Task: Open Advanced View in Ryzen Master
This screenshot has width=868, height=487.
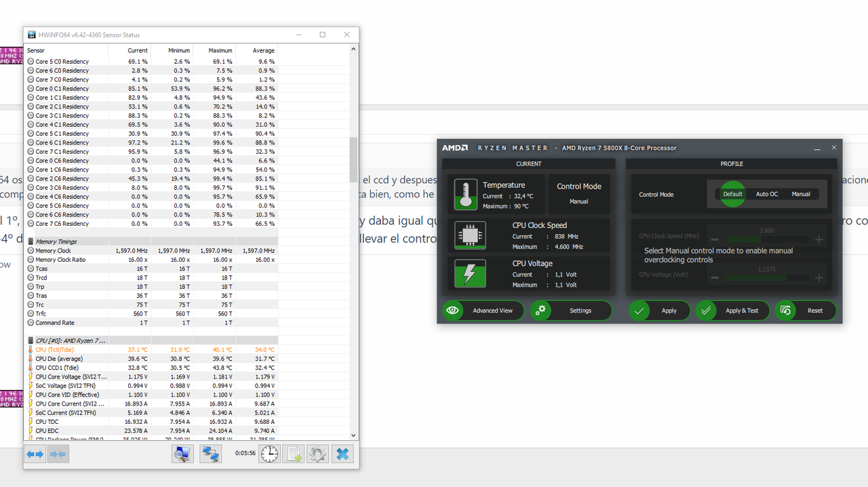Action: pyautogui.click(x=483, y=311)
